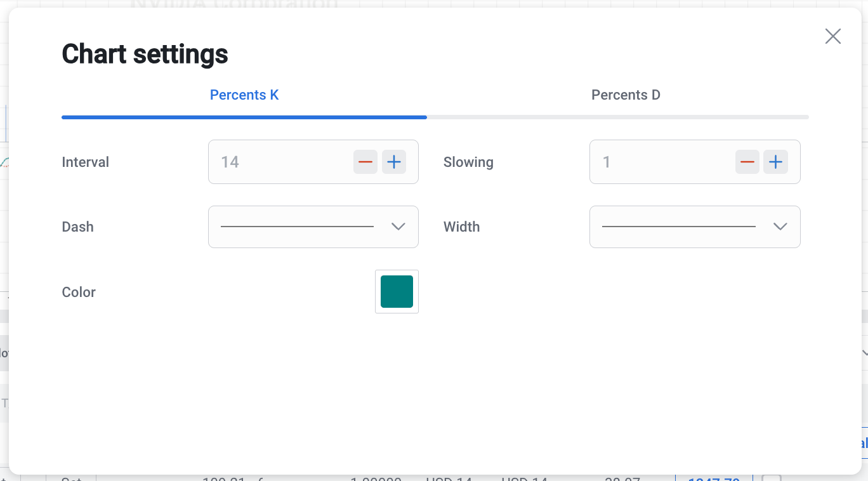Click the Slowing label text
The image size is (868, 481).
tap(468, 162)
